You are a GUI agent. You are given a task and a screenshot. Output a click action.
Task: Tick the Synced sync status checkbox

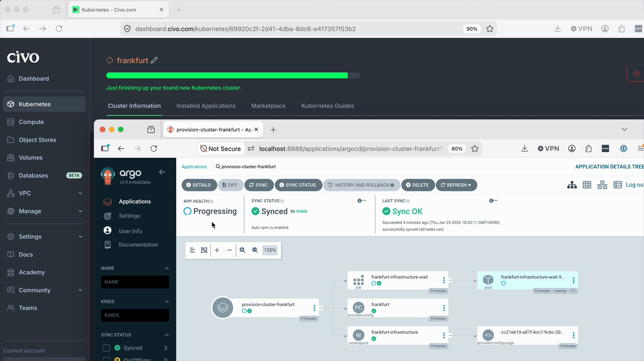(106, 348)
